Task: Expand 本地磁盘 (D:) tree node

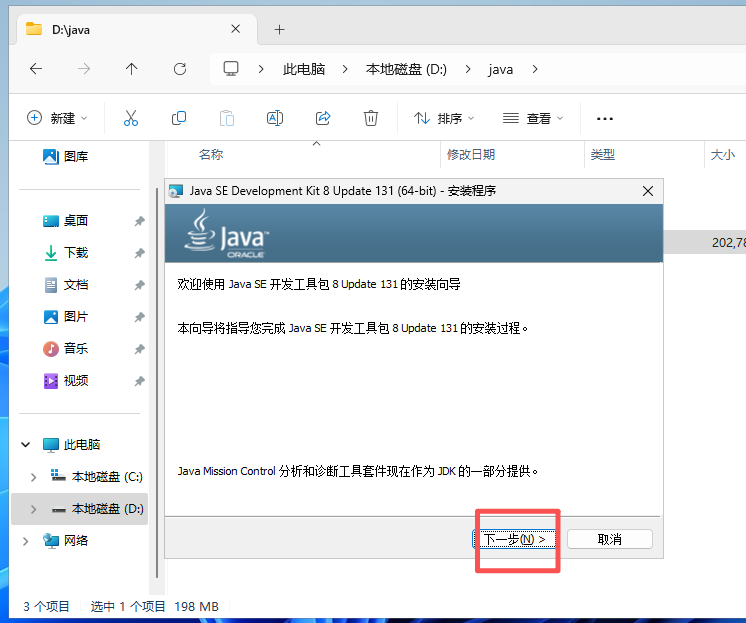Action: (x=33, y=509)
